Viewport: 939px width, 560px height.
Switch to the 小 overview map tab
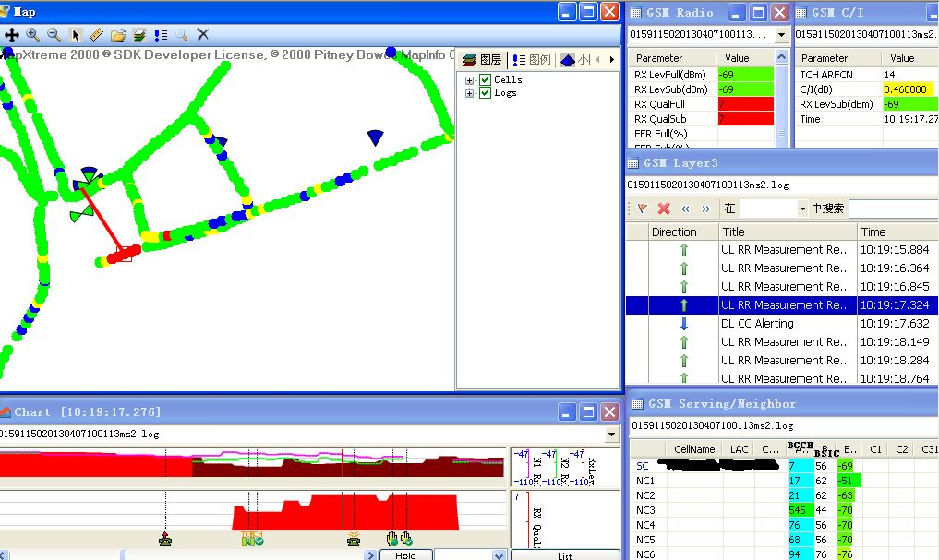click(575, 59)
